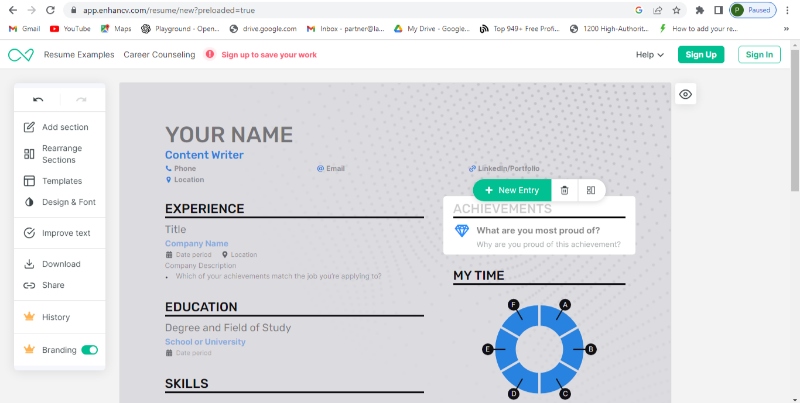
Task: Toggle the Branding switch
Action: [x=89, y=350]
